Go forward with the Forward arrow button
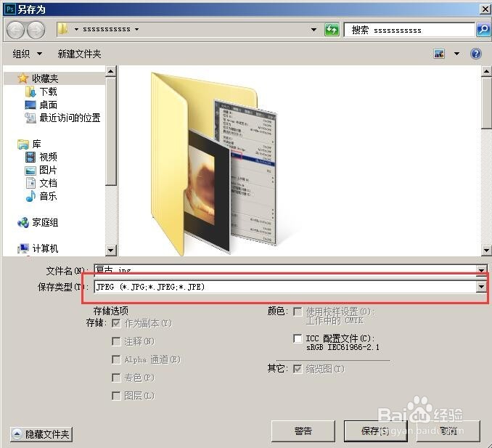 (x=36, y=30)
